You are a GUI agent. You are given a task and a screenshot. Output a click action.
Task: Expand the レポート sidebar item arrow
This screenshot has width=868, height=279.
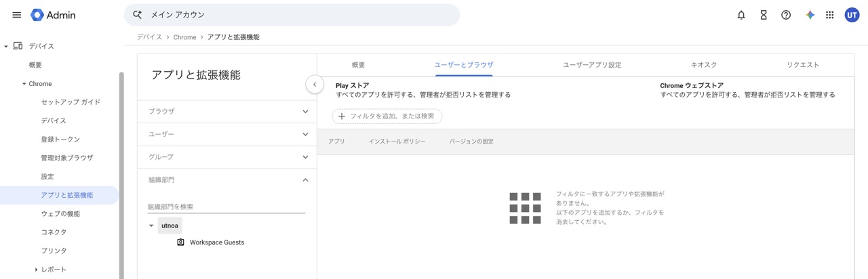pyautogui.click(x=36, y=270)
